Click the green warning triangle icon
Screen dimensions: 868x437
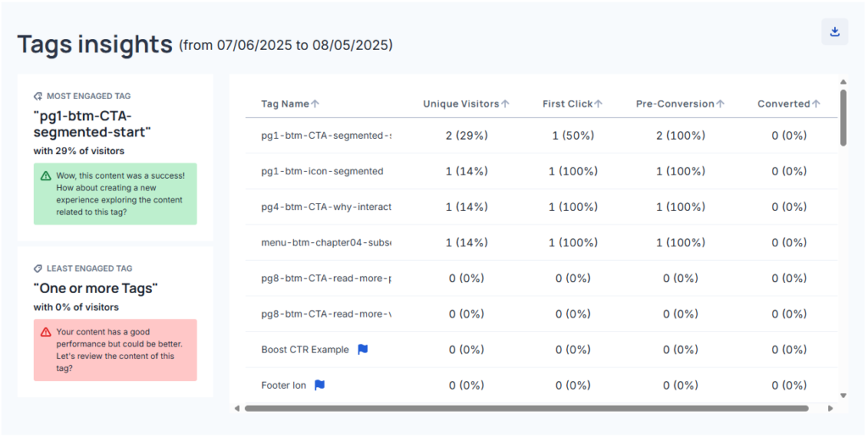pyautogui.click(x=46, y=175)
